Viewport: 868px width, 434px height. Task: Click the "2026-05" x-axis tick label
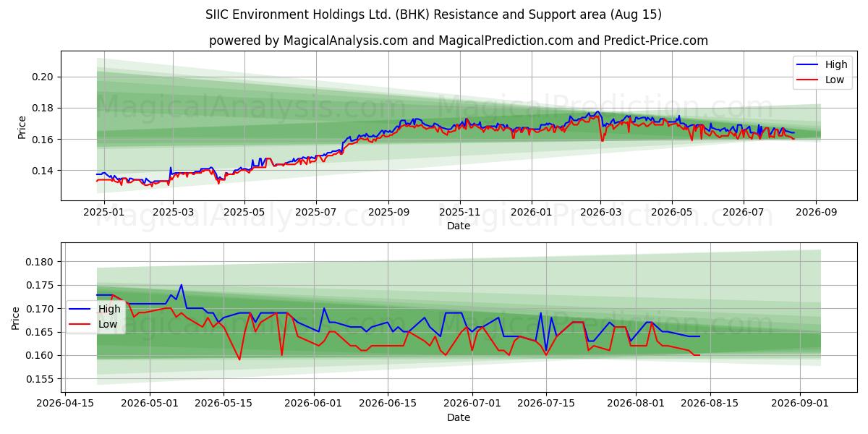coord(671,212)
